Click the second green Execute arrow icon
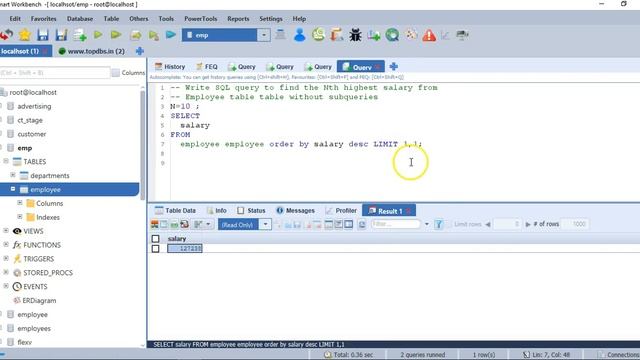The height and width of the screenshot is (360, 640). pyautogui.click(x=116, y=35)
